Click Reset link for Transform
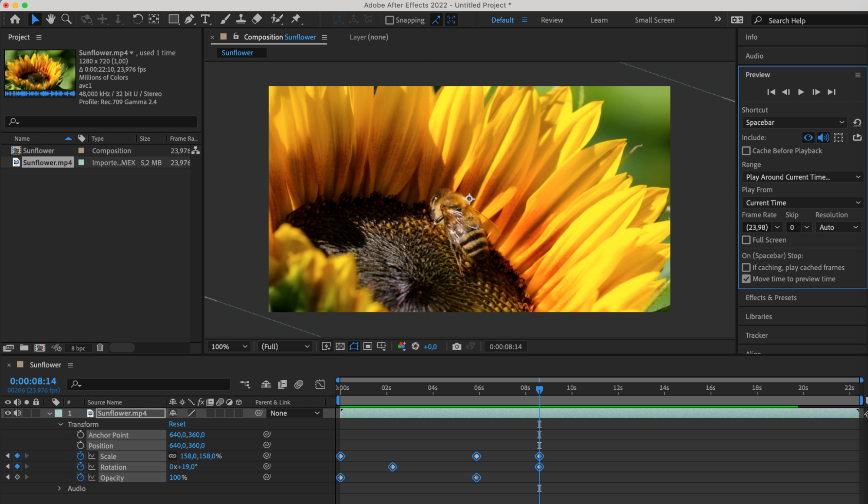The image size is (868, 504). tap(177, 424)
